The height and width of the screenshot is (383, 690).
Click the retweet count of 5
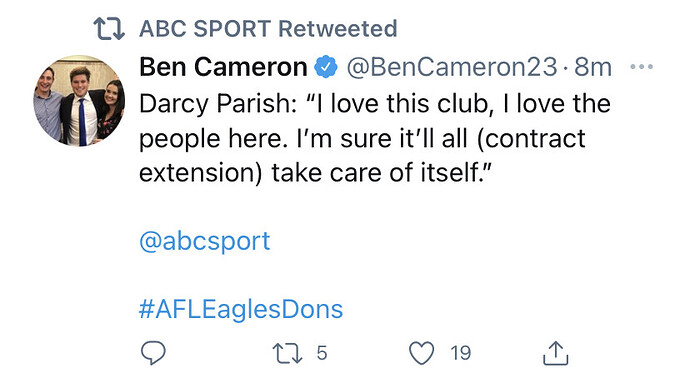click(322, 353)
